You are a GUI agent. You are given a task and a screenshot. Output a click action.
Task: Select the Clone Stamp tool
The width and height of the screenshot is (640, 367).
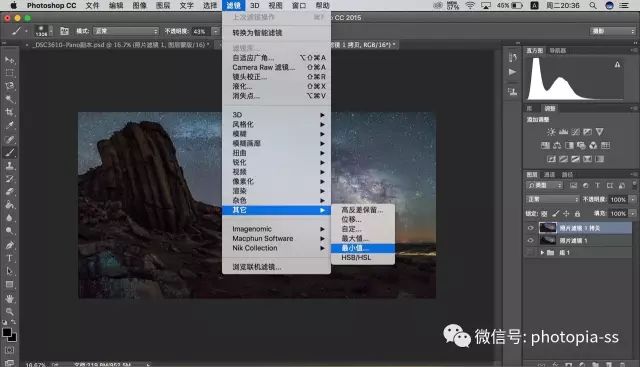tap(9, 166)
